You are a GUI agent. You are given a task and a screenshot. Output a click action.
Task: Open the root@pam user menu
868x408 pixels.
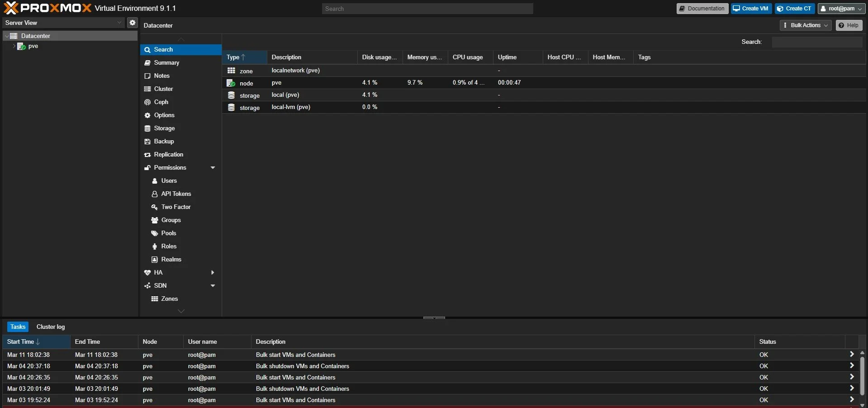841,9
